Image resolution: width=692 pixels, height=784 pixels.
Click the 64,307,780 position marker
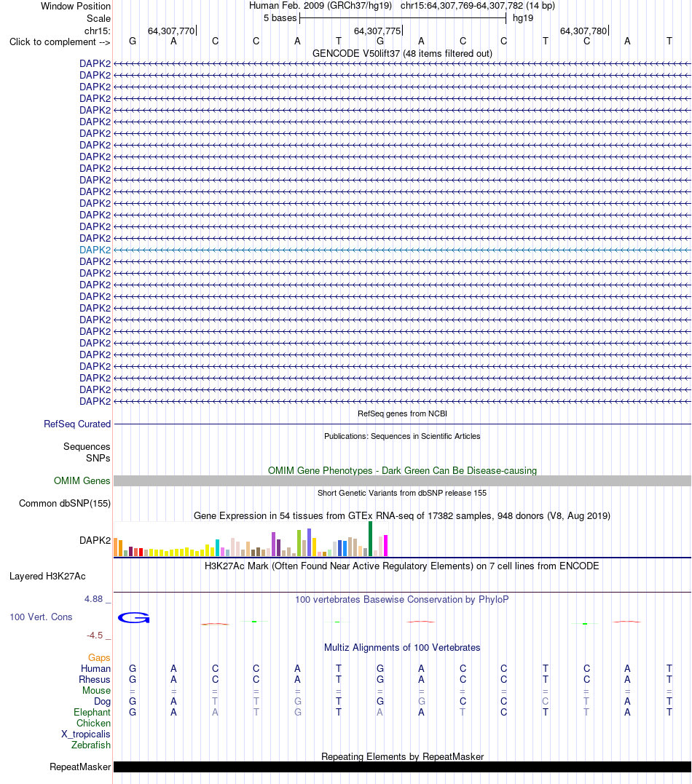[x=583, y=31]
